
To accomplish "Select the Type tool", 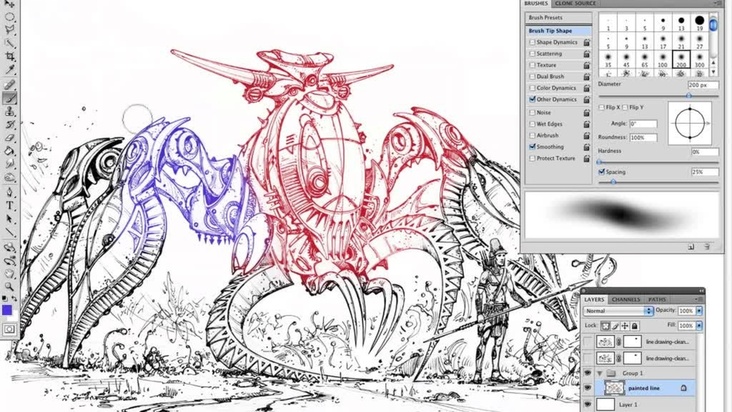I will 9,205.
